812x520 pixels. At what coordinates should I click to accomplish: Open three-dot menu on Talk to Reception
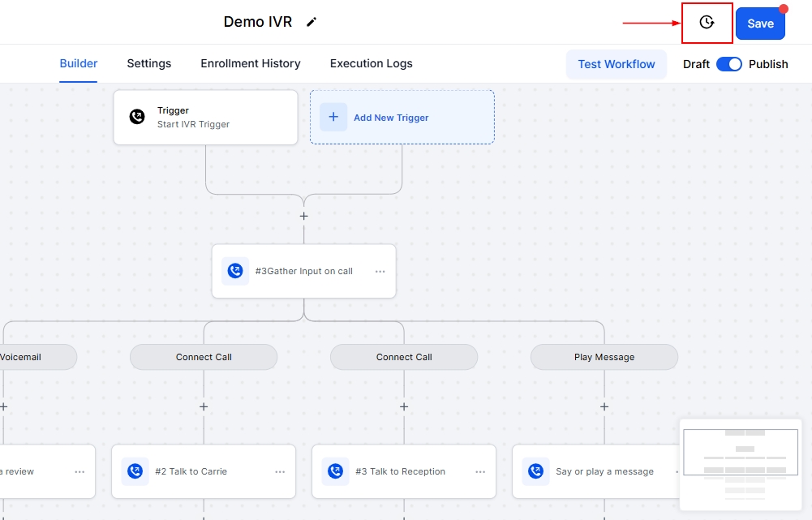click(480, 472)
